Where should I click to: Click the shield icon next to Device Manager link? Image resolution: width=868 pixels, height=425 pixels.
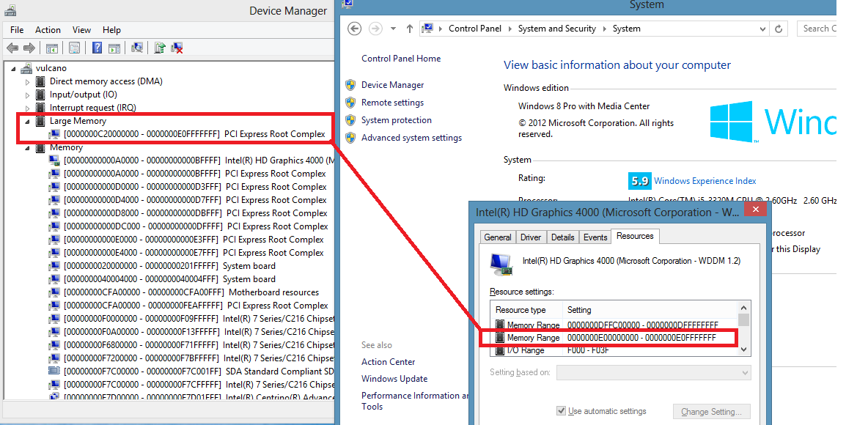pyautogui.click(x=350, y=85)
